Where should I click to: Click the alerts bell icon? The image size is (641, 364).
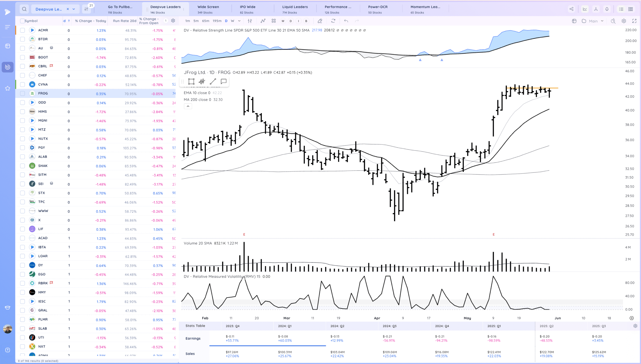607,9
